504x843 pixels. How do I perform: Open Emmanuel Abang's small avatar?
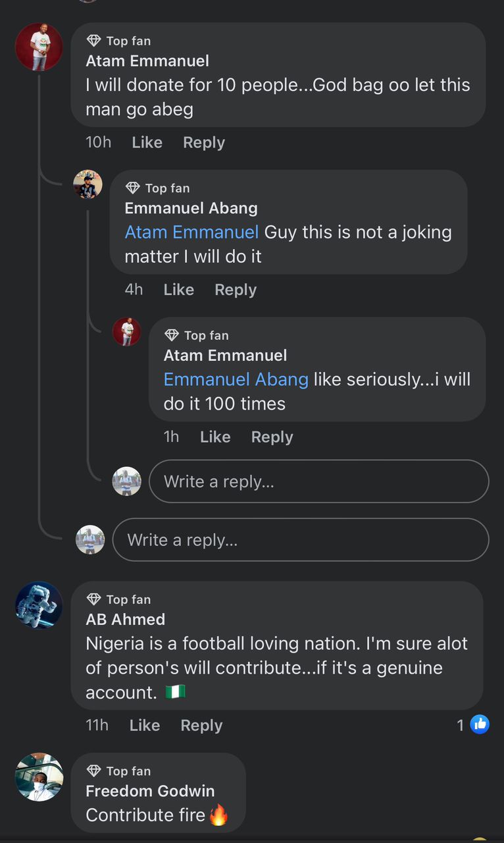coord(88,184)
